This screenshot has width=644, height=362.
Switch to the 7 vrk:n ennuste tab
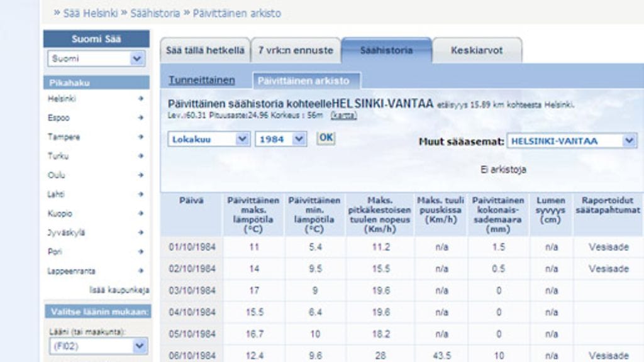[296, 50]
